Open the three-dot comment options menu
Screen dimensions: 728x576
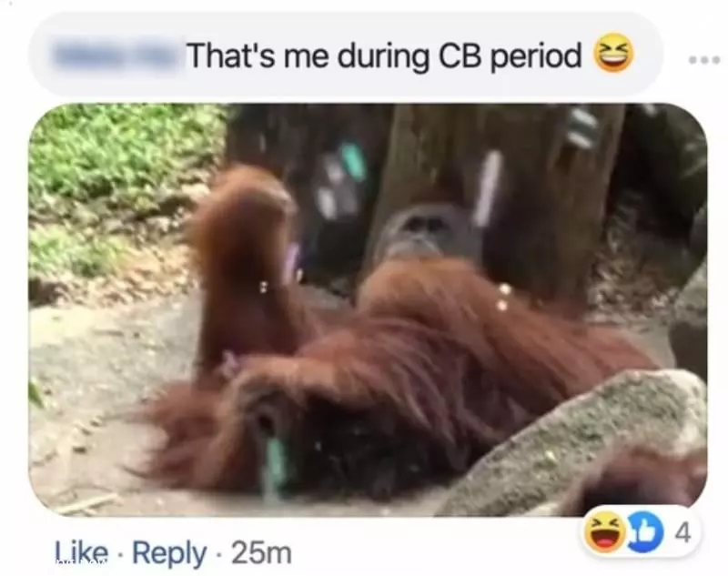704,60
